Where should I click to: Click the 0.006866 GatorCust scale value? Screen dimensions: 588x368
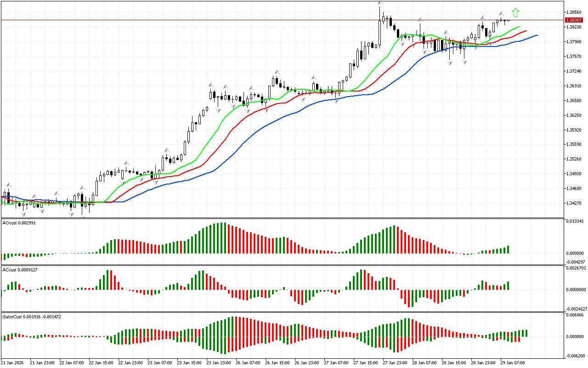click(x=575, y=315)
